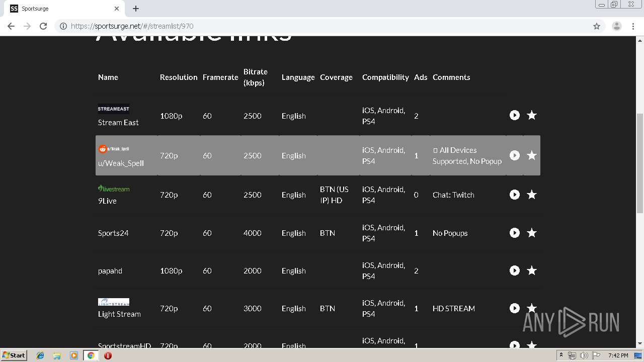This screenshot has height=362, width=644.
Task: Click the network tray icon
Action: click(x=572, y=355)
